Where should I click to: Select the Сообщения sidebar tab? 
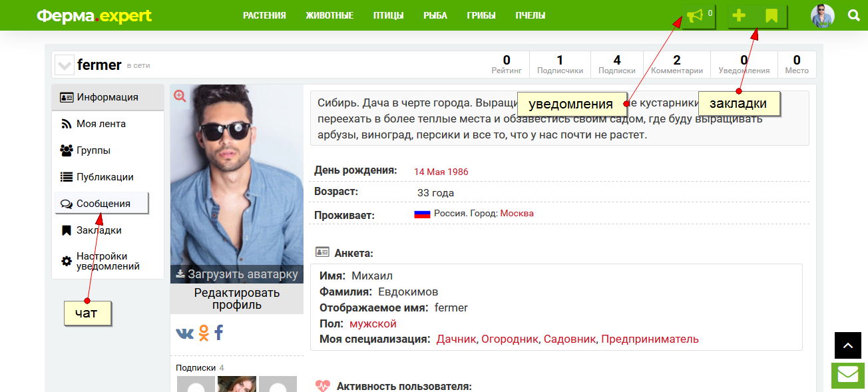pos(102,204)
